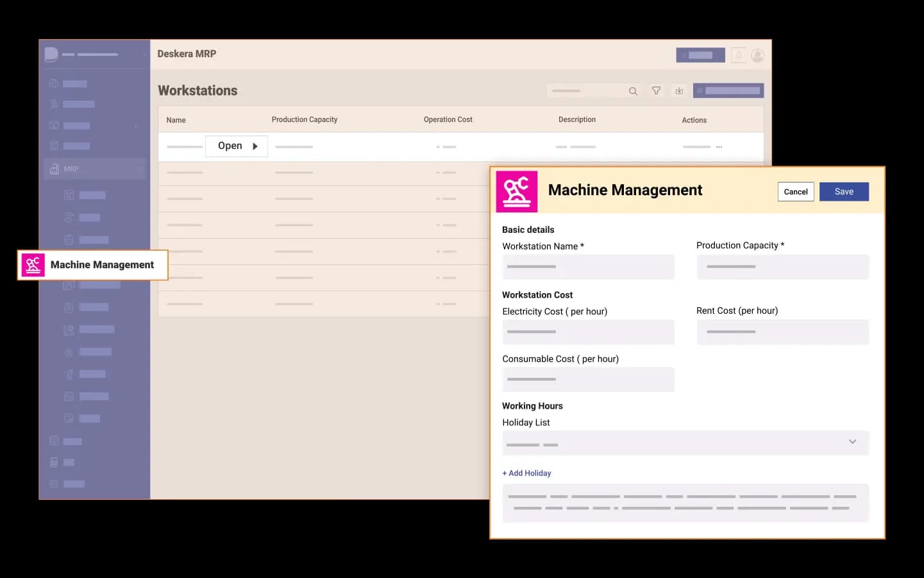The image size is (924, 578).
Task: Click Cancel in Machine Management dialog
Action: pos(795,192)
